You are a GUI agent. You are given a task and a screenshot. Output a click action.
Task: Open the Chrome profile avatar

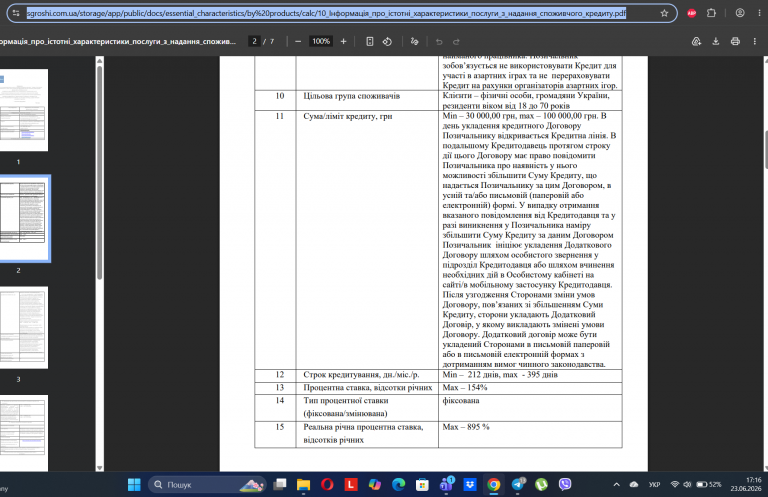click(x=740, y=13)
